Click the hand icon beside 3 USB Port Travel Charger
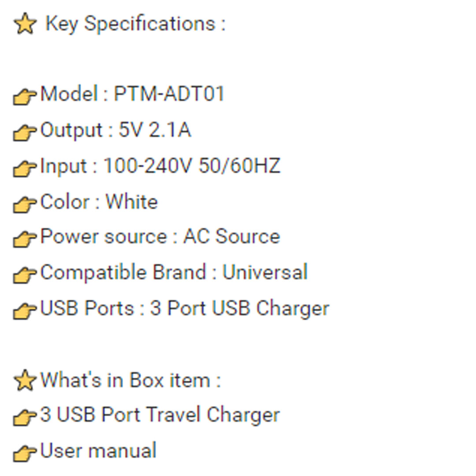The image size is (476, 476). pyautogui.click(x=25, y=417)
